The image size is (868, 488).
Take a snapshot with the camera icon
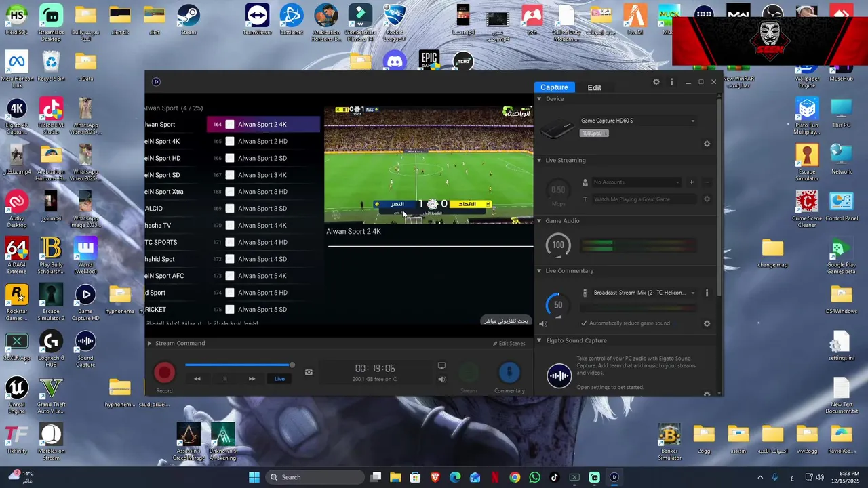[309, 372]
